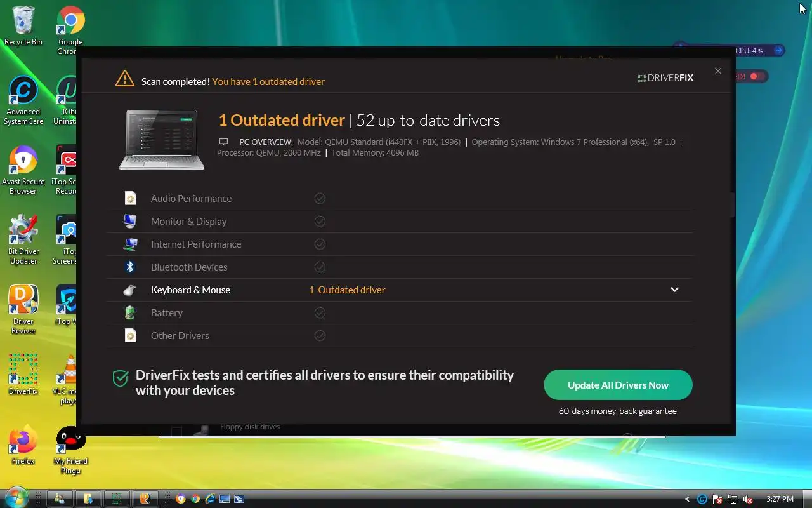812x508 pixels.
Task: Click the Audio Performance row icon
Action: click(130, 198)
